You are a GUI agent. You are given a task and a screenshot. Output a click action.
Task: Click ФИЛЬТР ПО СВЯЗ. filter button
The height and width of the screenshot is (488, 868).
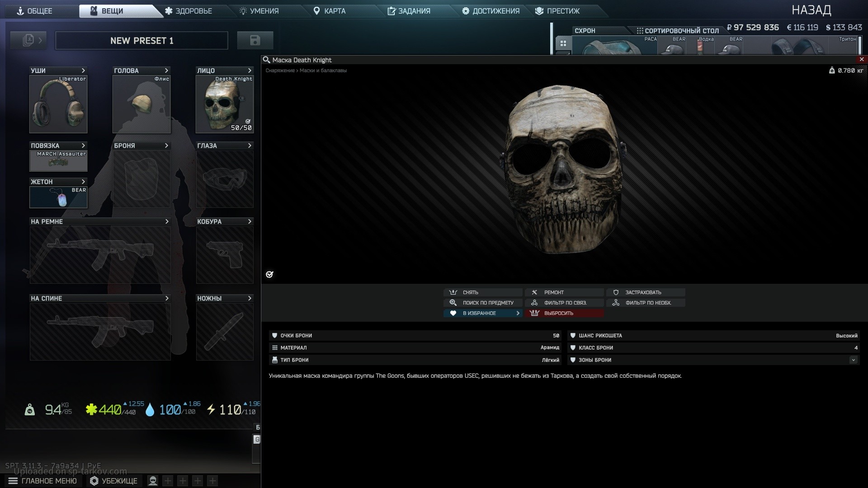click(564, 303)
